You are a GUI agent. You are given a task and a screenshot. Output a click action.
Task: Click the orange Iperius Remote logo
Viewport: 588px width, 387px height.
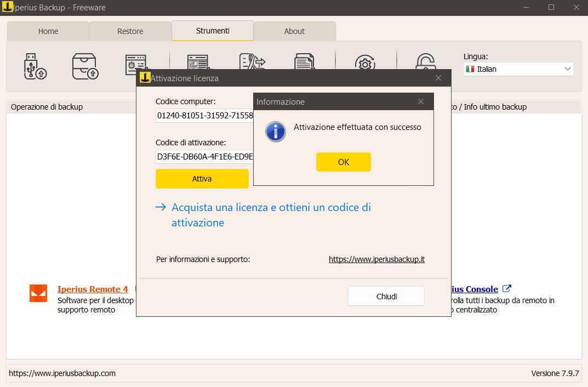coord(38,293)
